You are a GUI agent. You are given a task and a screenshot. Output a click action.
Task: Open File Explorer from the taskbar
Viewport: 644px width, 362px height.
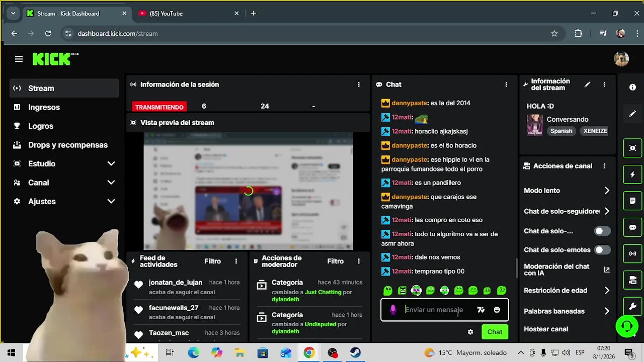click(x=239, y=353)
